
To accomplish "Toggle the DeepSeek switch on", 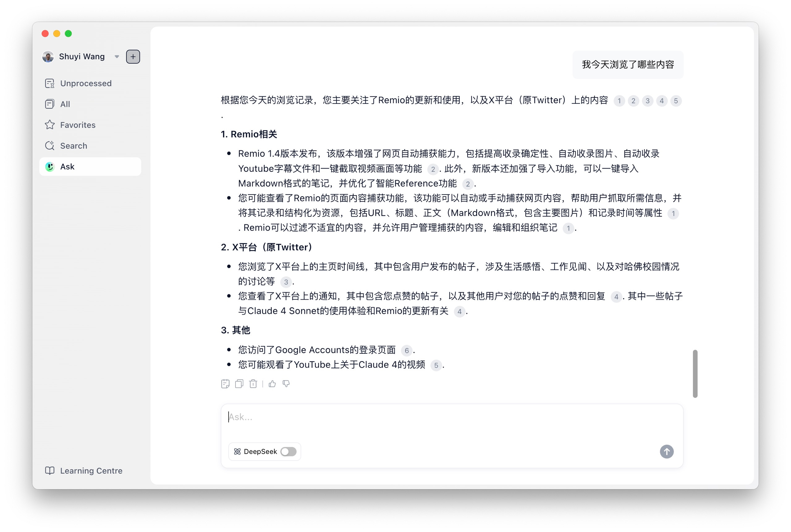I will tap(289, 452).
